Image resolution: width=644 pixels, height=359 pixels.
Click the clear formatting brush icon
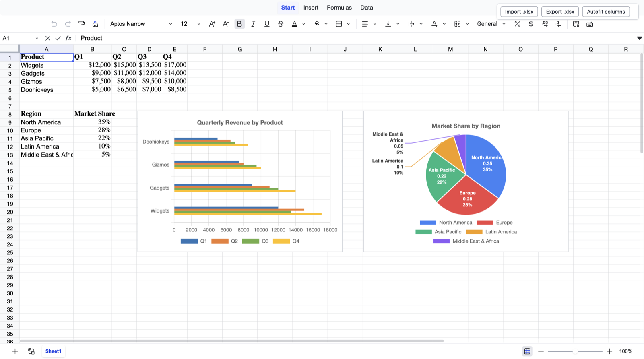coord(95,24)
